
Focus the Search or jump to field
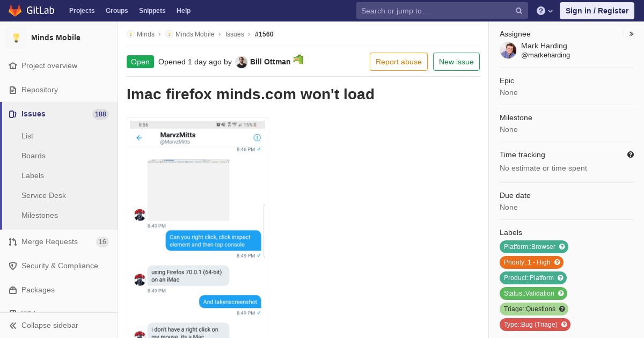point(442,11)
